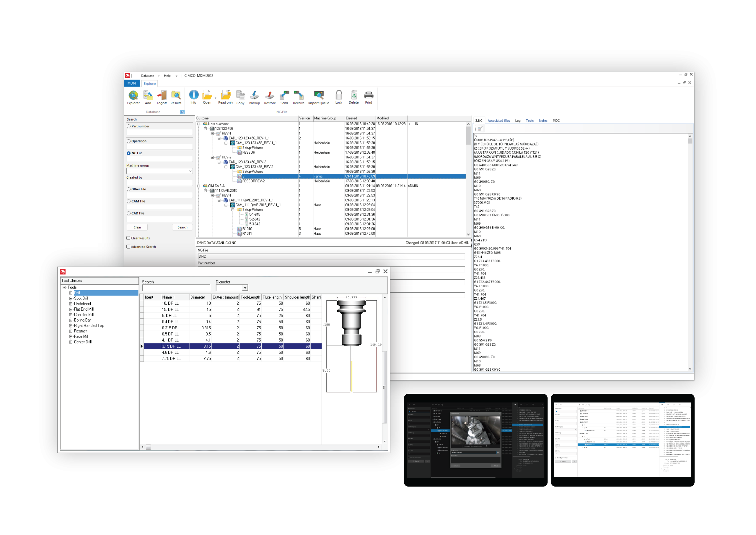Click the CIMCO logo in main title bar

click(x=128, y=75)
